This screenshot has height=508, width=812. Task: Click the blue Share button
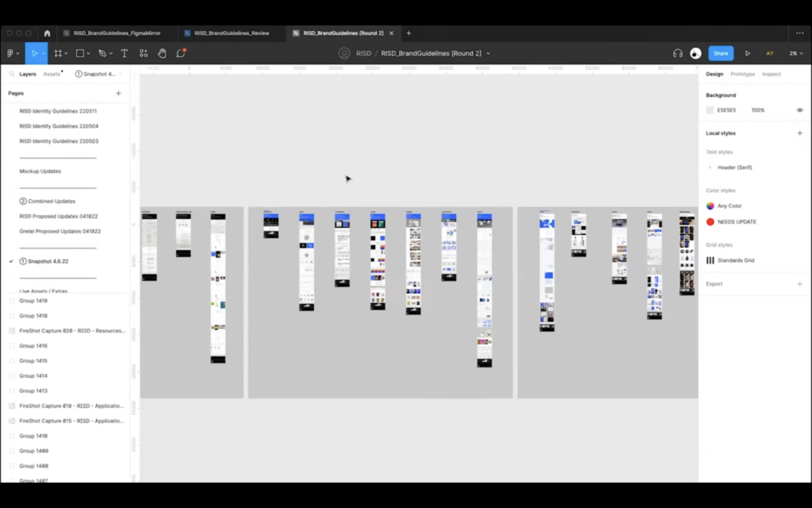point(720,53)
